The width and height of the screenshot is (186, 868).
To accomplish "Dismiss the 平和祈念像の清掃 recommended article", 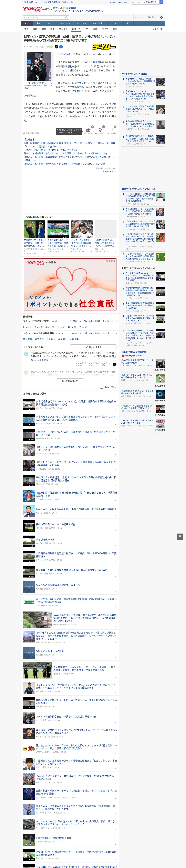I will (115, 546).
